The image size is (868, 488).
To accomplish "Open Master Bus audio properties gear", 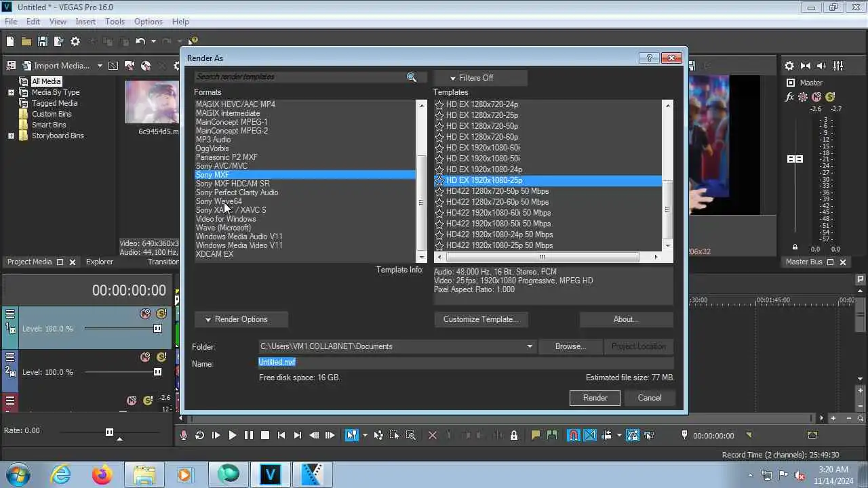I will point(789,66).
